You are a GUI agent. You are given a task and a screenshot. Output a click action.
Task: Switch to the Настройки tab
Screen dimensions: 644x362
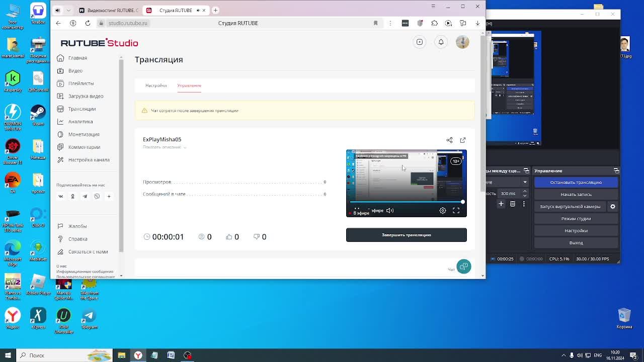click(x=156, y=85)
